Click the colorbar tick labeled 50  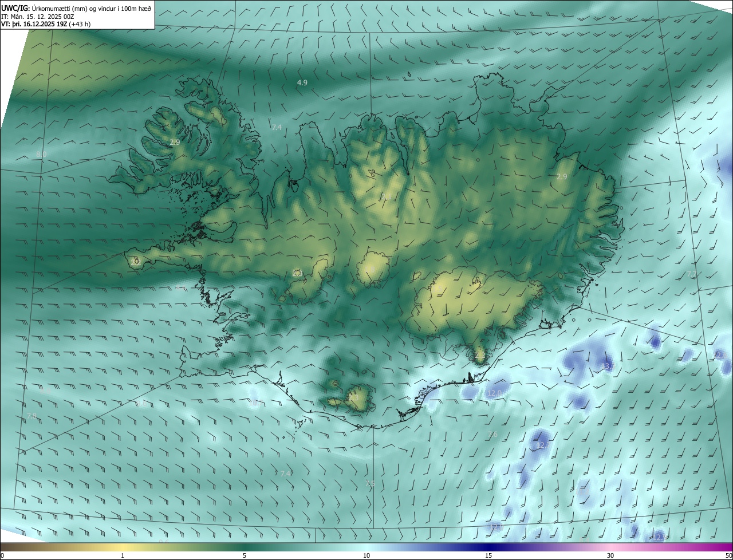[728, 555]
